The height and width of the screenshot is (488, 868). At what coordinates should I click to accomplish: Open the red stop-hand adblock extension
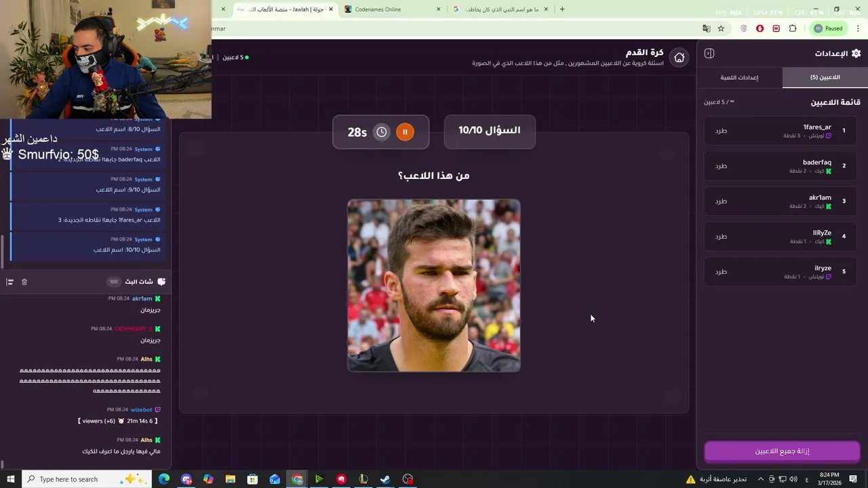(759, 28)
